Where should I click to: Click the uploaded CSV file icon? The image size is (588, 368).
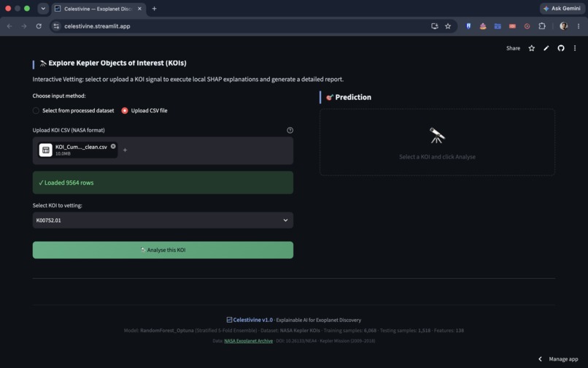[46, 150]
